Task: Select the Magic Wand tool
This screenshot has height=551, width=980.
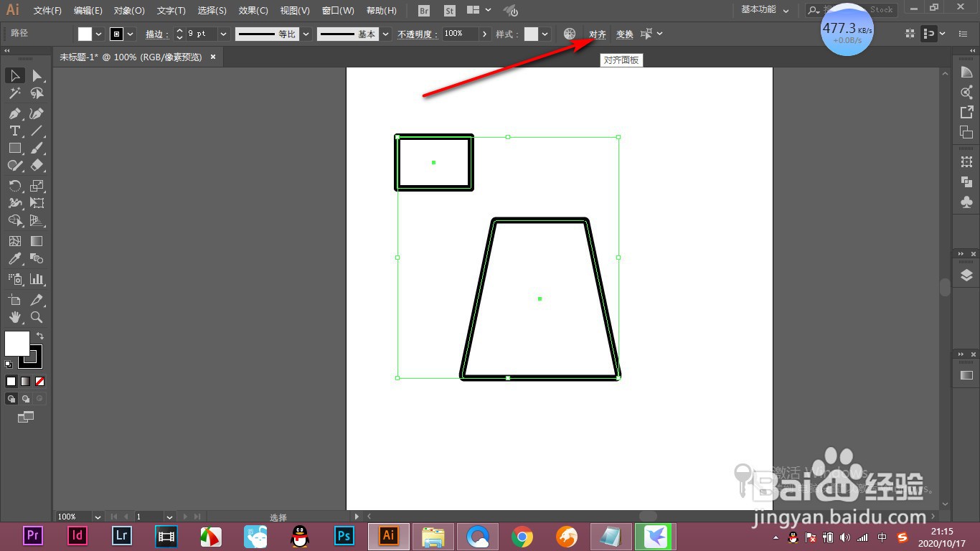Action: pos(15,93)
